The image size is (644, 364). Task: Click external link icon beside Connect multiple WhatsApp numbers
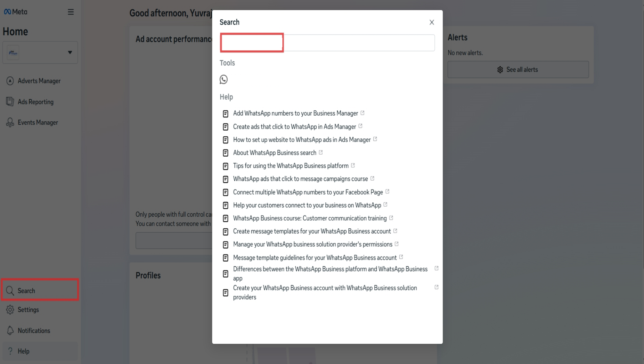click(x=387, y=192)
